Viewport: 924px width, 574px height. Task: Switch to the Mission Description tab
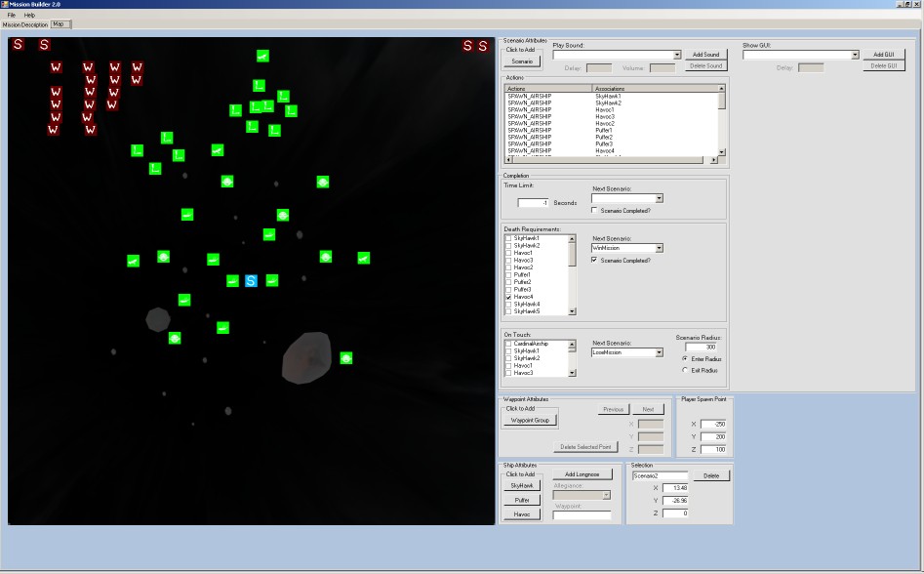(x=23, y=24)
